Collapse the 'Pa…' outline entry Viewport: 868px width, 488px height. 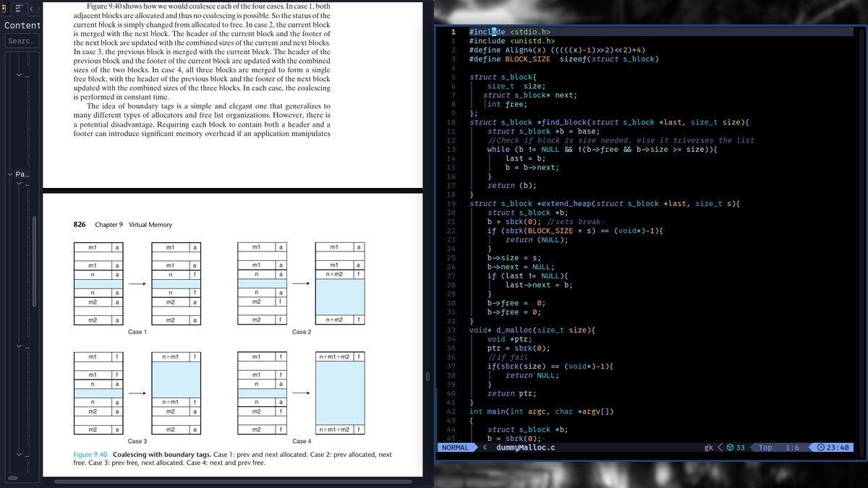point(9,174)
